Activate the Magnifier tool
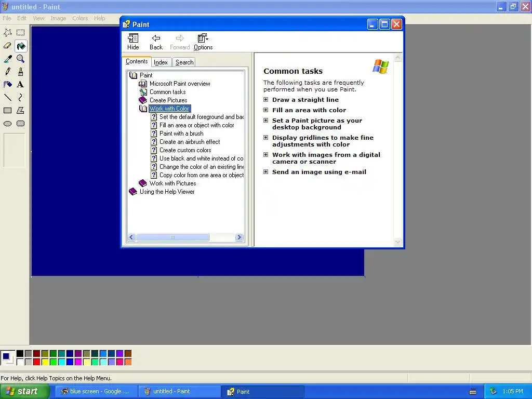 21,59
